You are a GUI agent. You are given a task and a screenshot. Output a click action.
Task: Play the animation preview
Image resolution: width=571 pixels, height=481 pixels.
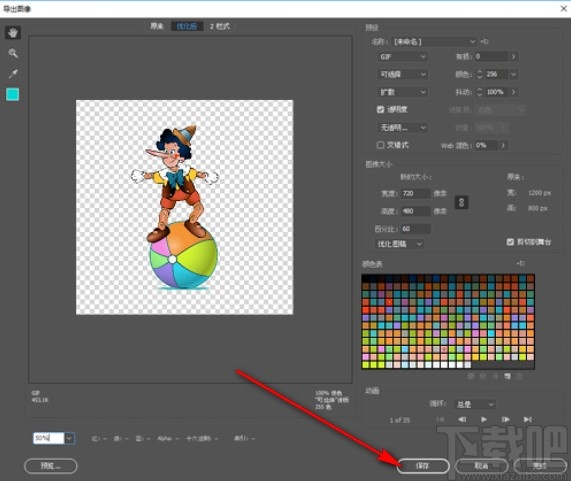(484, 419)
